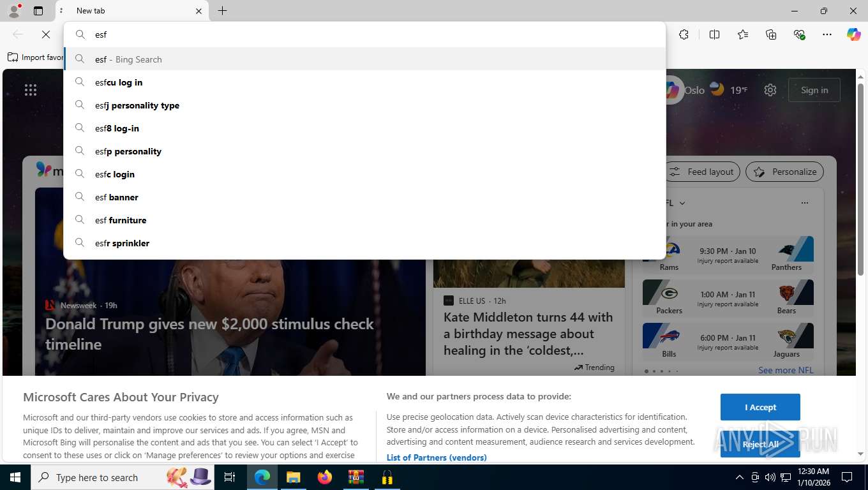Open the Kate Middleton birthday article

click(528, 334)
